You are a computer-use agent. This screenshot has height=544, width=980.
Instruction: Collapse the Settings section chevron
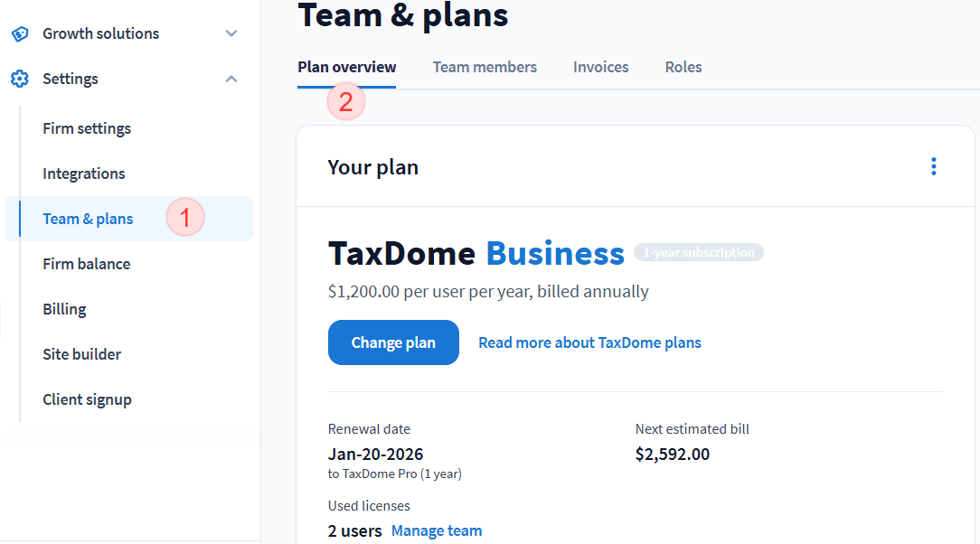point(231,79)
